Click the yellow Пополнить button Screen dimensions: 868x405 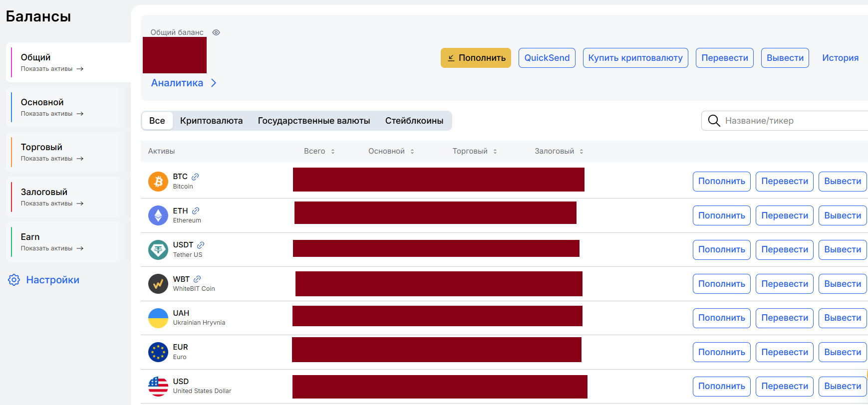click(x=476, y=58)
